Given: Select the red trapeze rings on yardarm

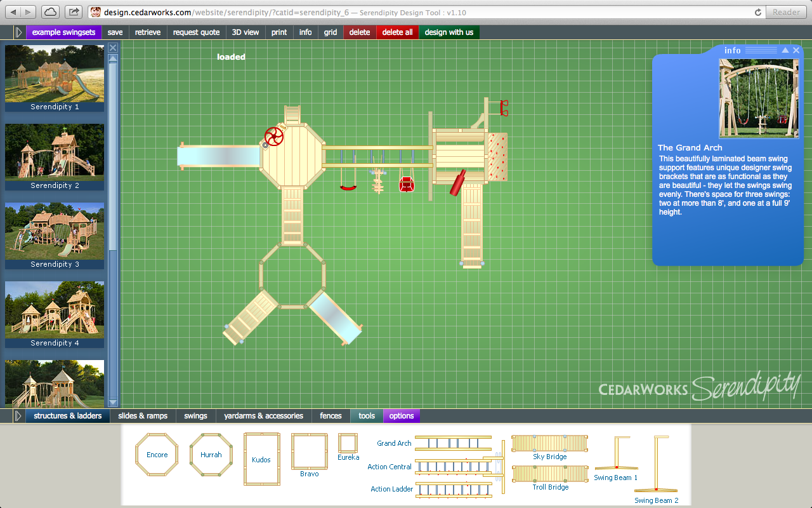Looking at the screenshot, I should [x=504, y=108].
